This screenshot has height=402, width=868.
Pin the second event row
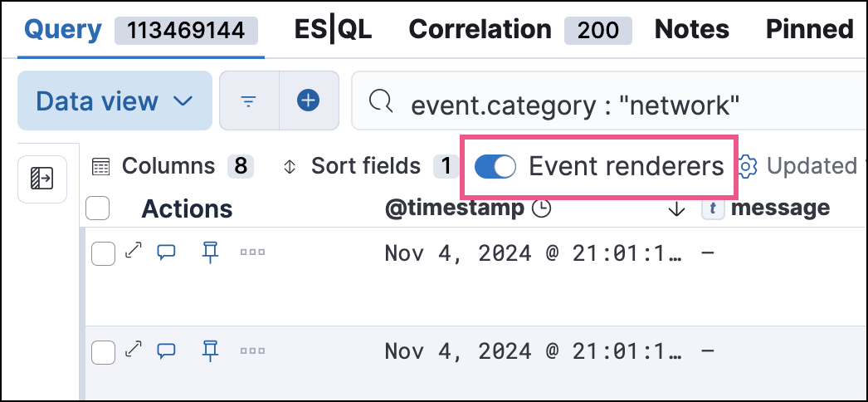(x=210, y=351)
